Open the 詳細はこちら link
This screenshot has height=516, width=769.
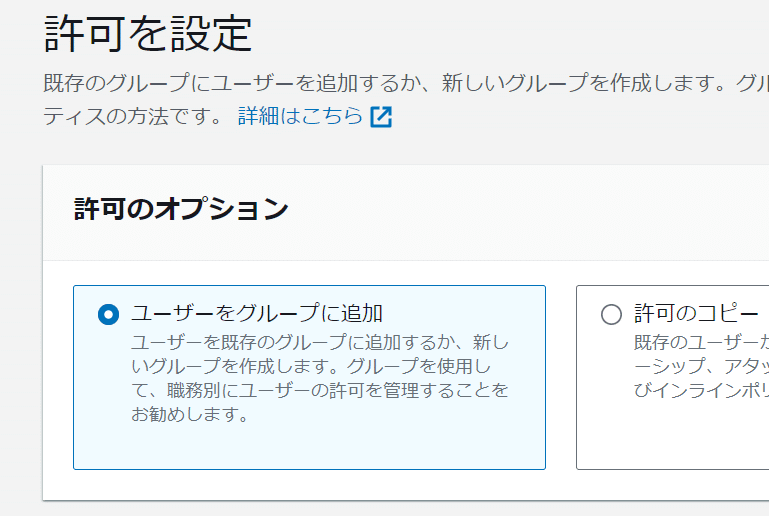[300, 116]
